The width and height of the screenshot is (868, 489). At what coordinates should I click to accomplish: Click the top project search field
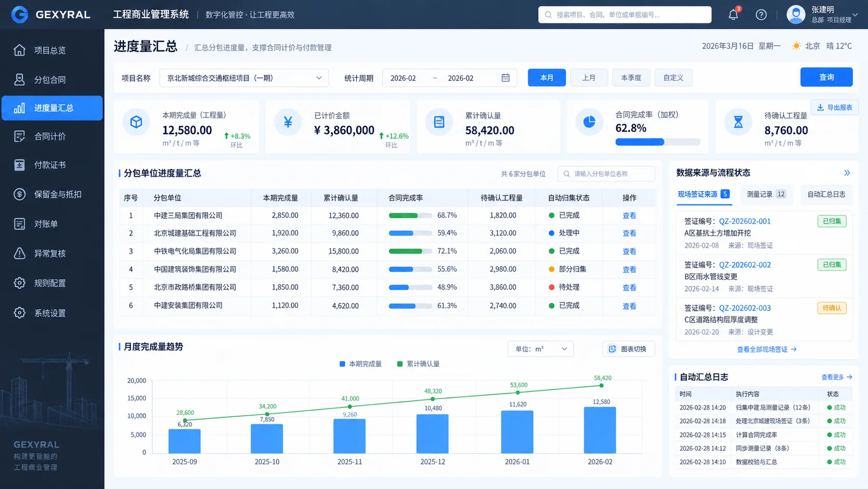tap(625, 15)
